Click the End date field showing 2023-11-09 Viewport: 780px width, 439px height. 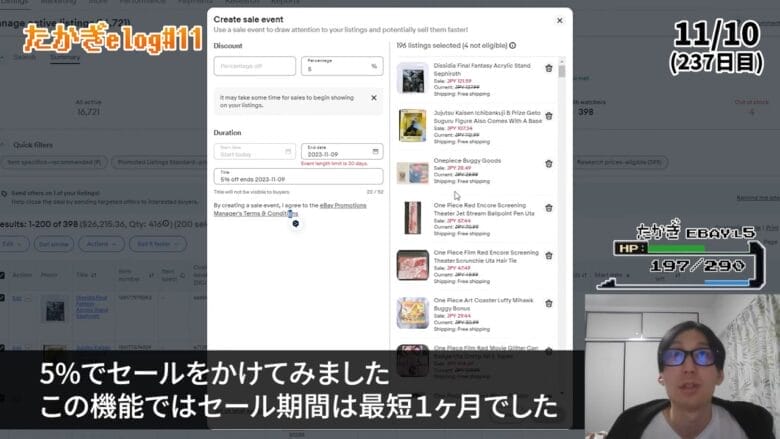[x=342, y=152]
